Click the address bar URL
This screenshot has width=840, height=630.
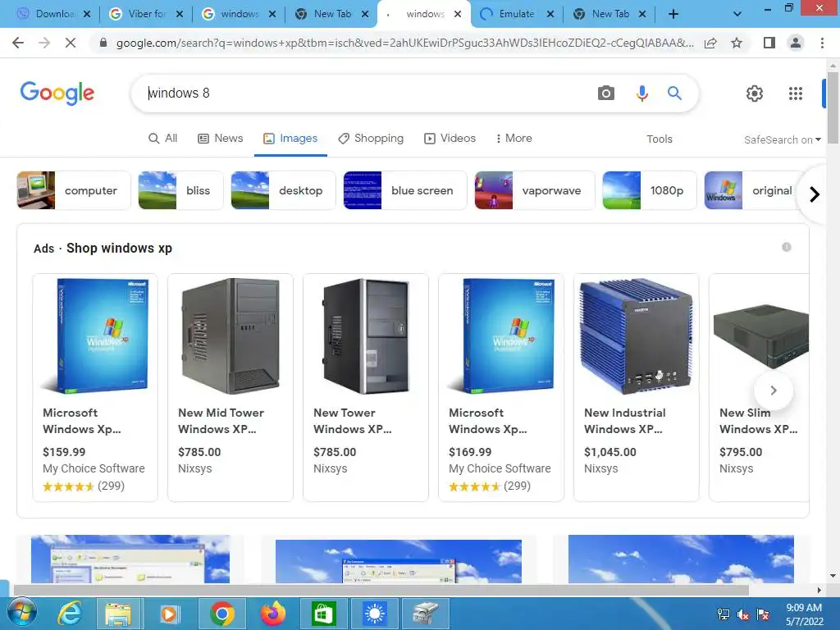(x=404, y=43)
